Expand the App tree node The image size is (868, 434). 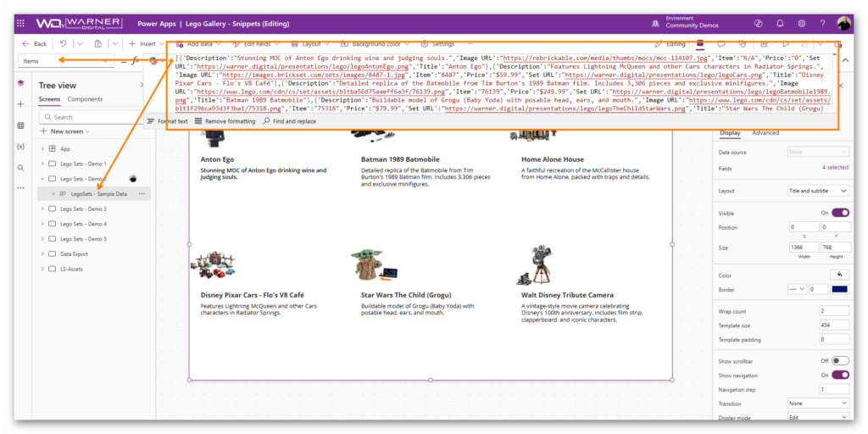pos(42,149)
